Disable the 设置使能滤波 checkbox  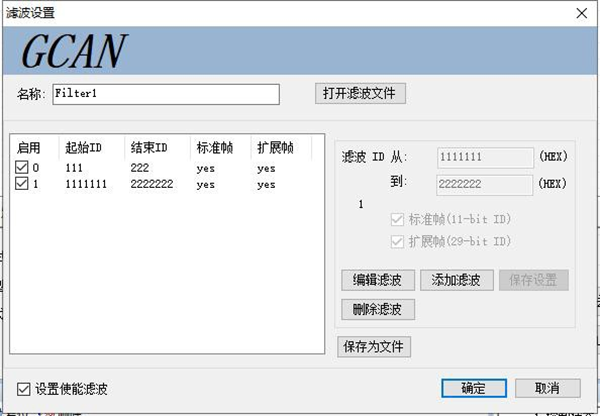click(25, 389)
